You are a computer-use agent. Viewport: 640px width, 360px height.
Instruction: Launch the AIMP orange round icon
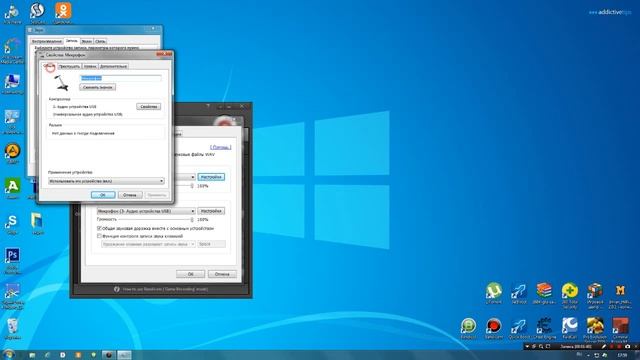click(12, 152)
